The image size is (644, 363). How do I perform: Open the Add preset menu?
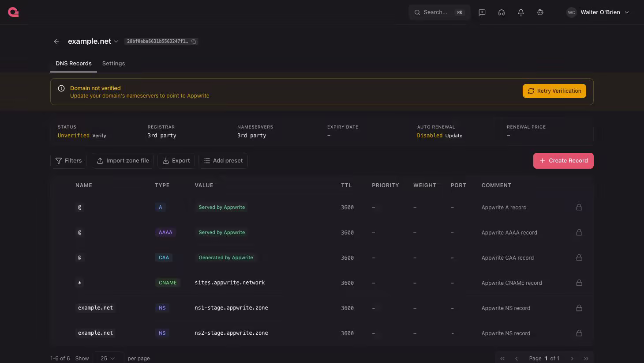point(223,161)
